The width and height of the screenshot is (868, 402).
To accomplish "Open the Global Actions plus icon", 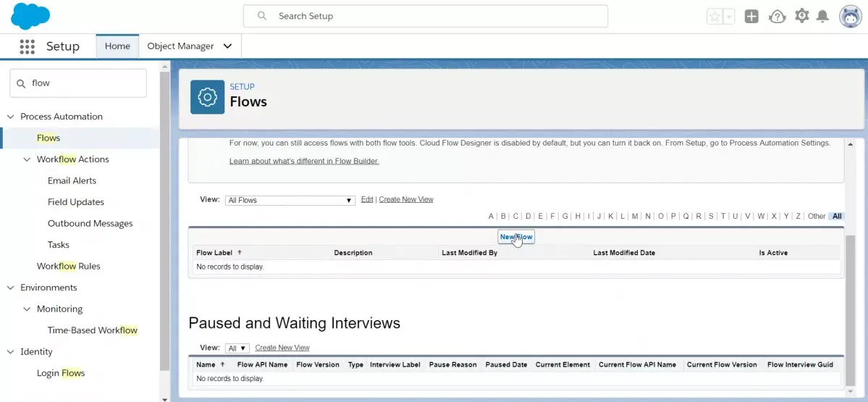I will (751, 17).
